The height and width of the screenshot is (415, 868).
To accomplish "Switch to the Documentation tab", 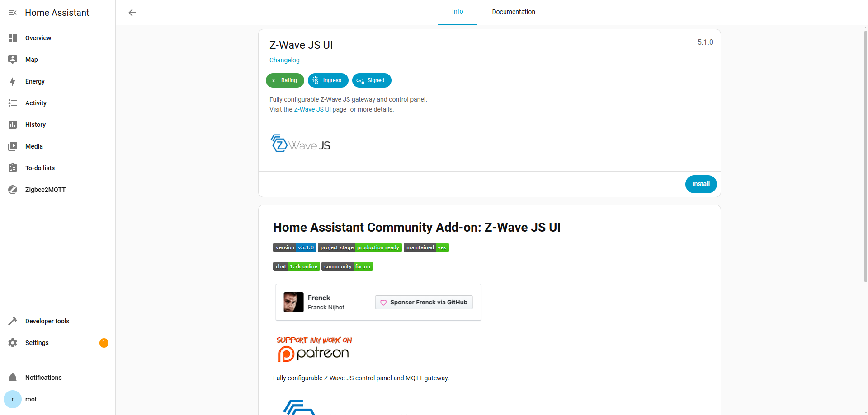I will click(x=513, y=12).
